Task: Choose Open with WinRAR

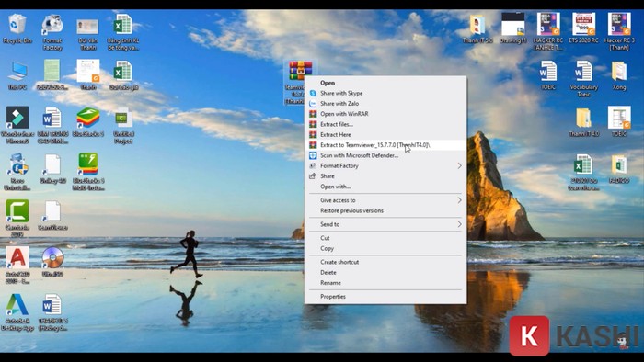Action: [385, 114]
